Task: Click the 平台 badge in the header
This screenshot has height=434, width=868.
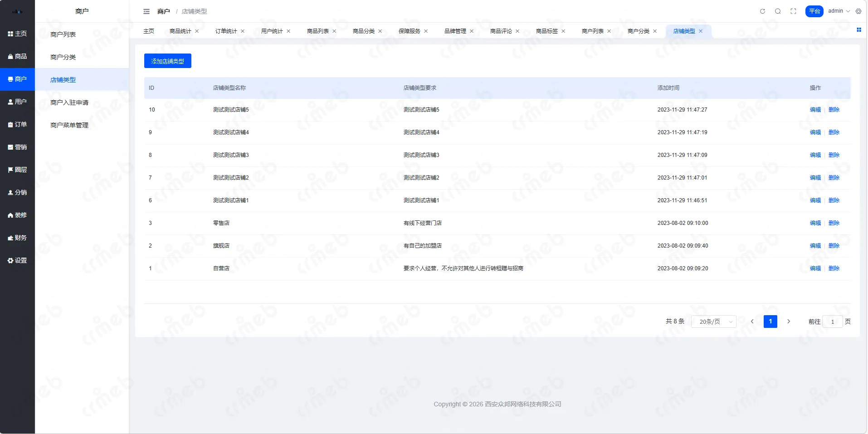Action: [x=814, y=11]
